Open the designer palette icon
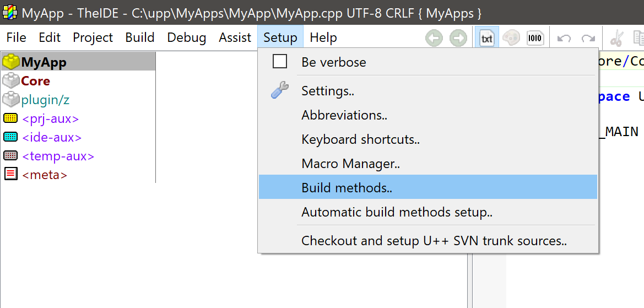 [x=511, y=38]
